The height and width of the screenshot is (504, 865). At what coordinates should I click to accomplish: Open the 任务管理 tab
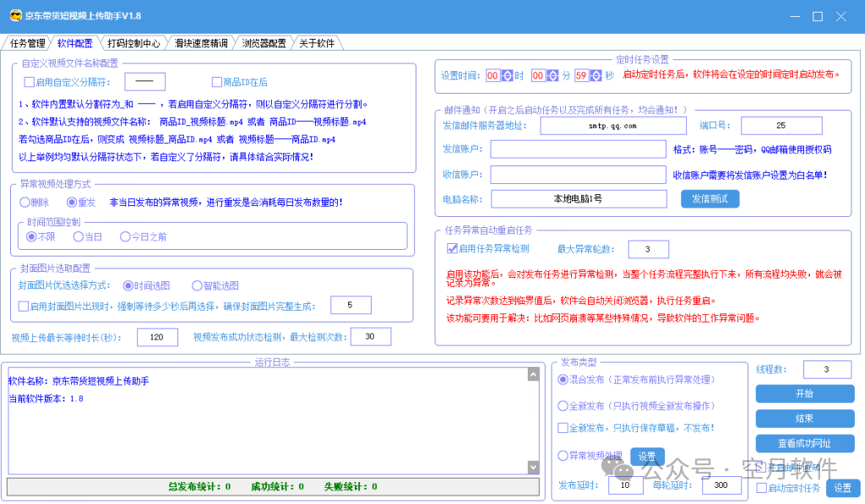coord(28,43)
